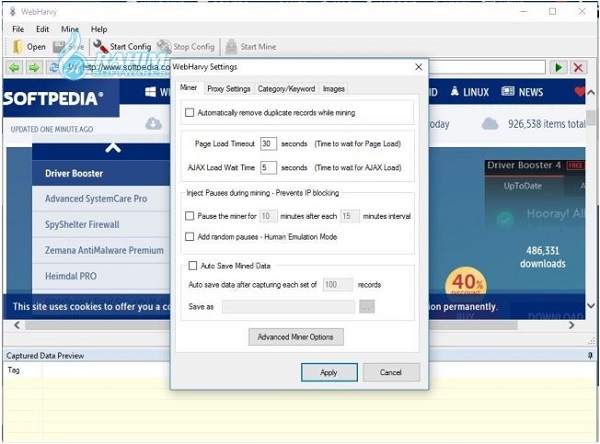Switch to the Proxy Settings tab
Image resolution: width=600 pixels, height=444 pixels.
(229, 89)
